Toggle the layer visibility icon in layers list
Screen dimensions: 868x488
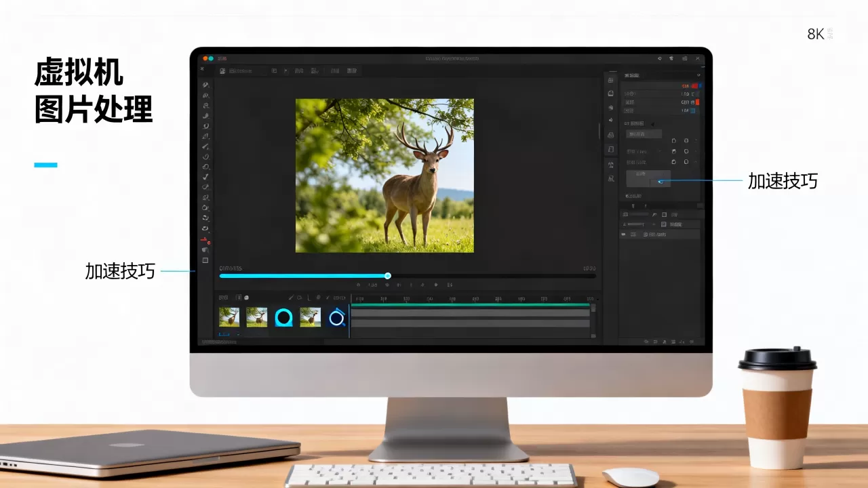623,234
